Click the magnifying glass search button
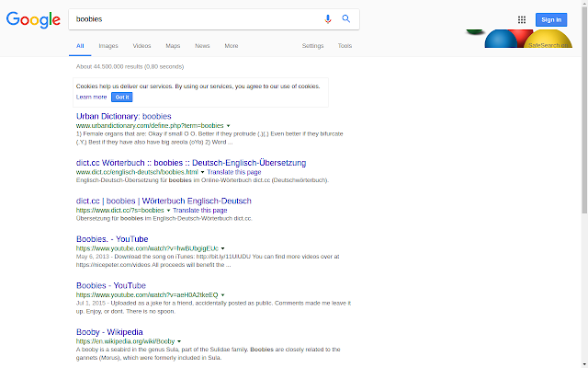588x368 pixels. click(x=345, y=18)
